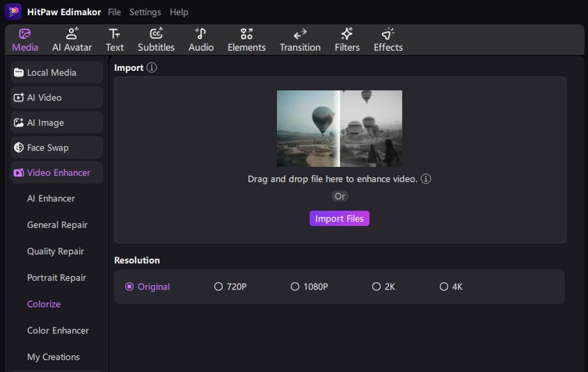Select the Colorize option
The image size is (588, 372).
44,304
